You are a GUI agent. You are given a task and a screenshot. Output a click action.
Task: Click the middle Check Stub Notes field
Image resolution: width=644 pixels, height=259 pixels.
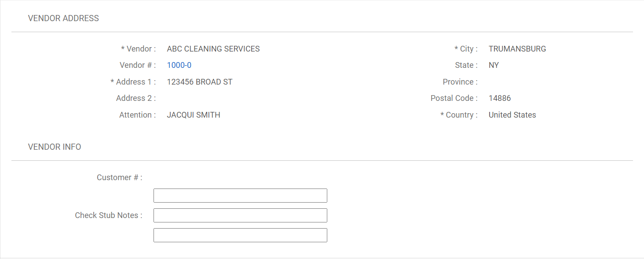[240, 215]
